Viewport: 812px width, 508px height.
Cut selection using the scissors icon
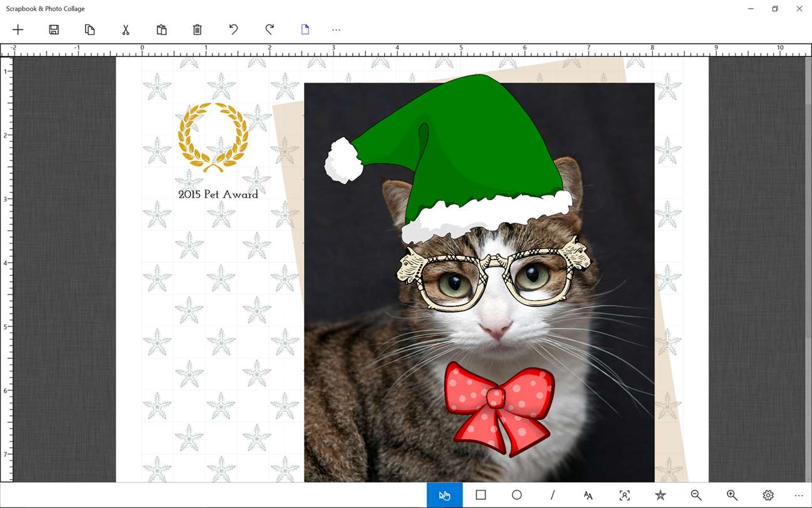(125, 29)
